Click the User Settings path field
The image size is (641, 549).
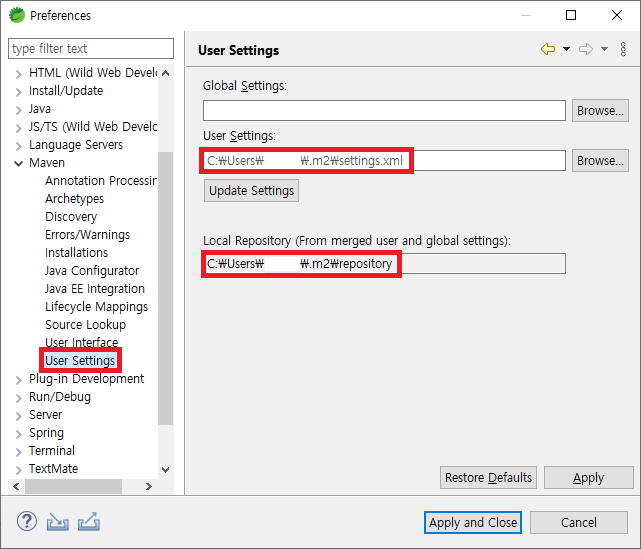pos(384,161)
